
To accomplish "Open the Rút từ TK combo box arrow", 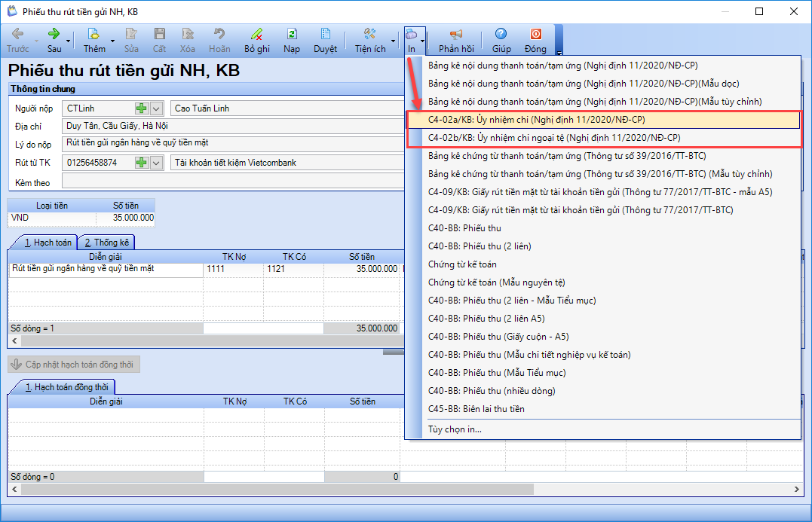I will (156, 163).
